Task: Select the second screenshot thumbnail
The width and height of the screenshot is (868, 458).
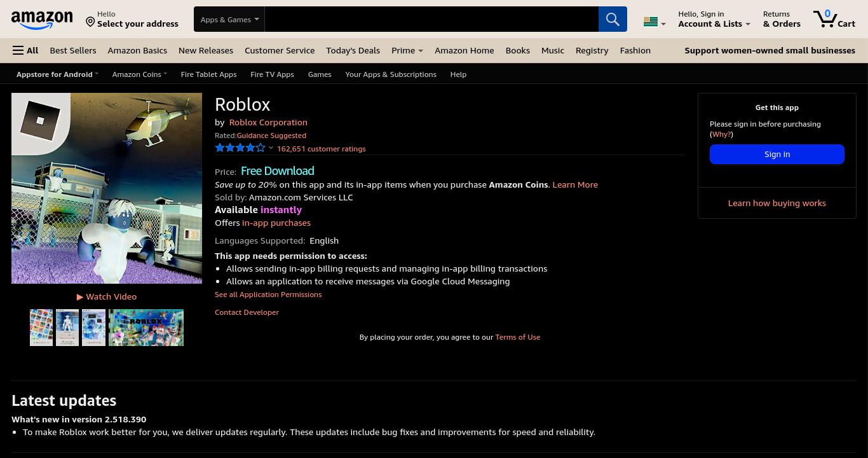Action: click(67, 328)
